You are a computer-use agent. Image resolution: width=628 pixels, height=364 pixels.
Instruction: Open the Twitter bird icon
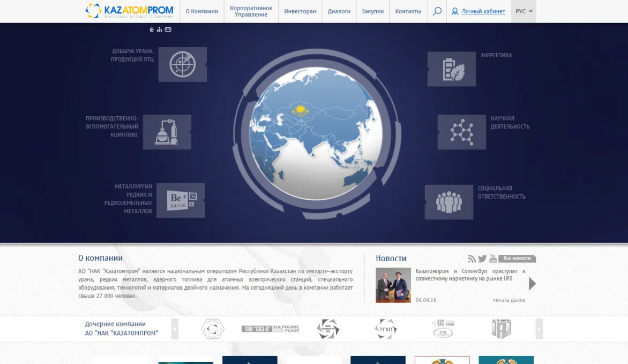[x=482, y=259]
